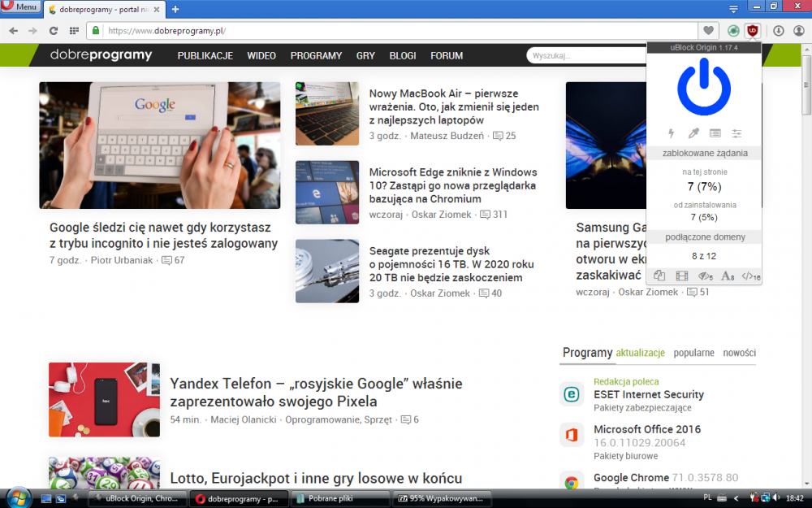Screen dimensions: 812x508
Task: Open the BLOGI menu item
Action: coord(403,55)
